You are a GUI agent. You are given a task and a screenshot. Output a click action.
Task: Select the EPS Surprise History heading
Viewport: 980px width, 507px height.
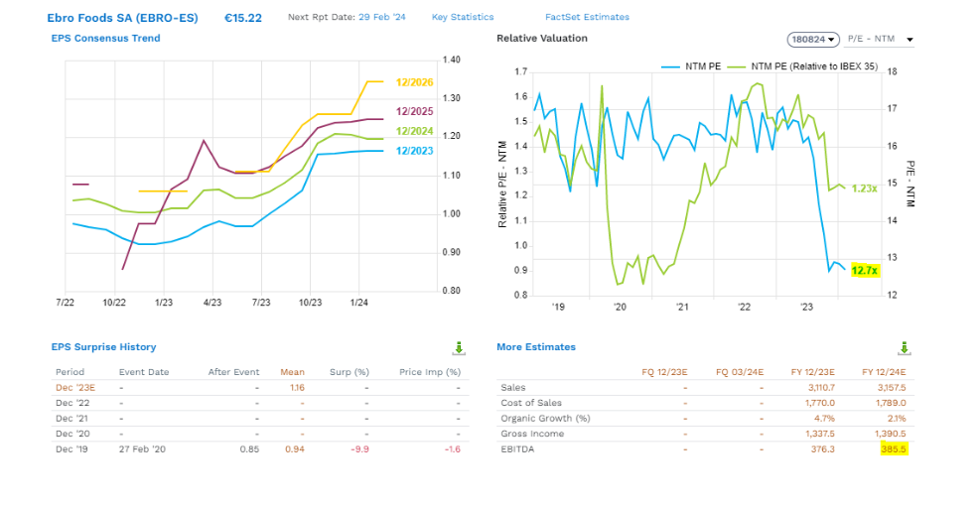click(x=103, y=347)
